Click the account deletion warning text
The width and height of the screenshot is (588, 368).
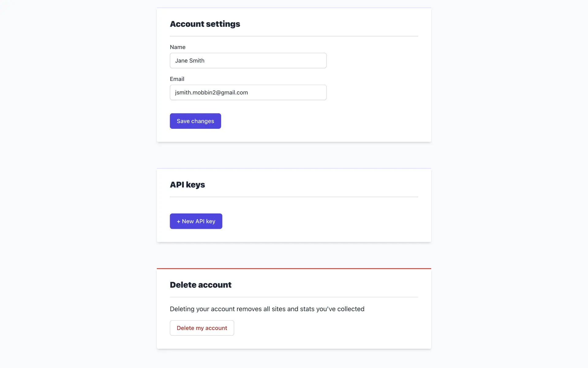click(x=267, y=309)
